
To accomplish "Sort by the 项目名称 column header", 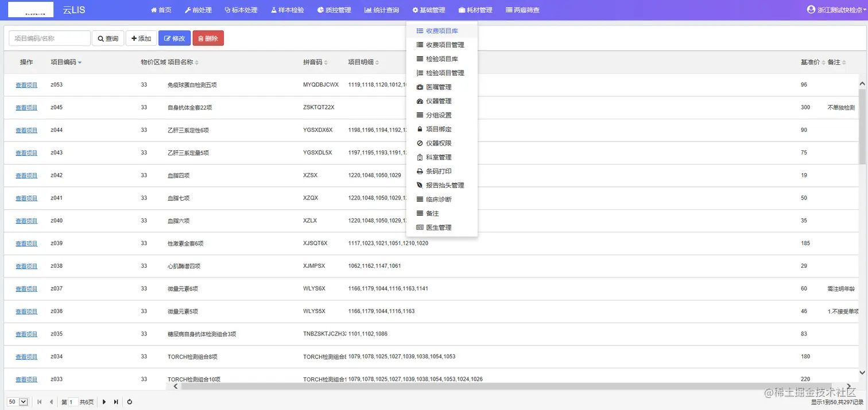I will (x=183, y=62).
